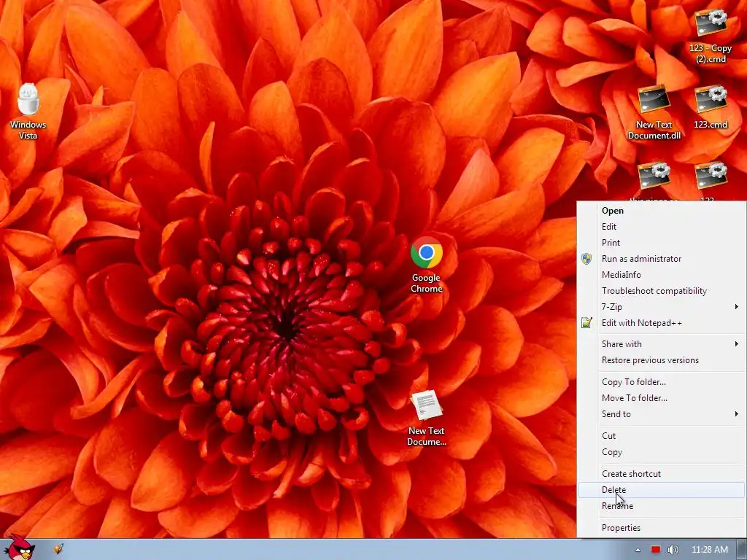Click the Notepad++ icon in the context menu
Image resolution: width=747 pixels, height=560 pixels.
pos(587,323)
